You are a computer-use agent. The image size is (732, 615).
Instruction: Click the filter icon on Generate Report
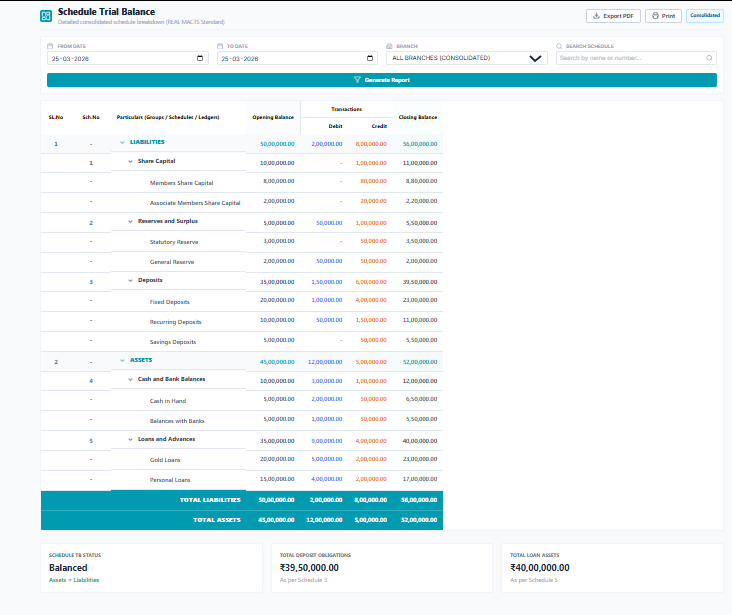357,80
